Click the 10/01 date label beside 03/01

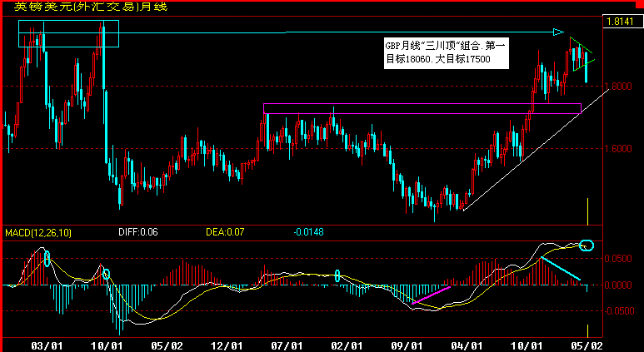point(107,346)
